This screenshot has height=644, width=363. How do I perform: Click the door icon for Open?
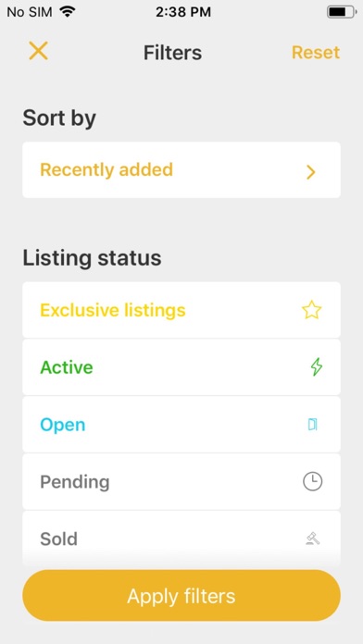tap(313, 425)
